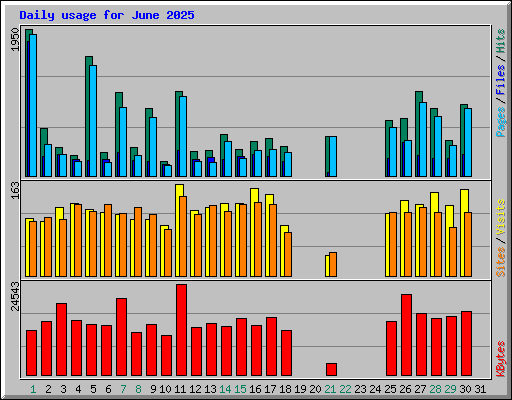Click day 7 on the x-axis
This screenshot has height=400, width=512.
click(123, 389)
